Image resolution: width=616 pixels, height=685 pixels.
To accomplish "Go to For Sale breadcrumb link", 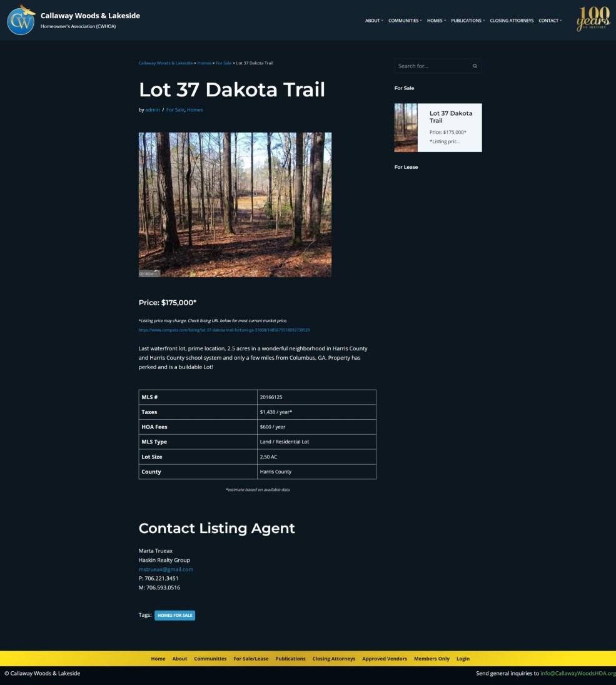I will click(x=224, y=63).
